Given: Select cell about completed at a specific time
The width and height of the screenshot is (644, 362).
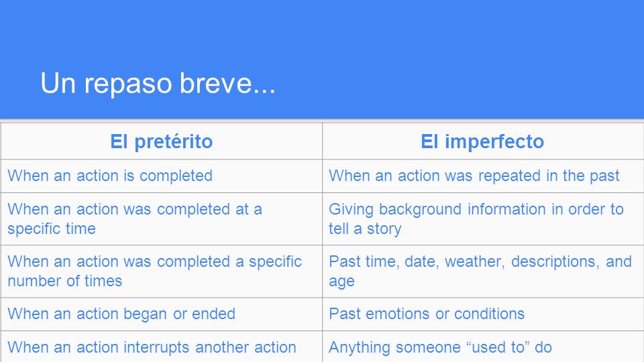Looking at the screenshot, I should tap(162, 219).
